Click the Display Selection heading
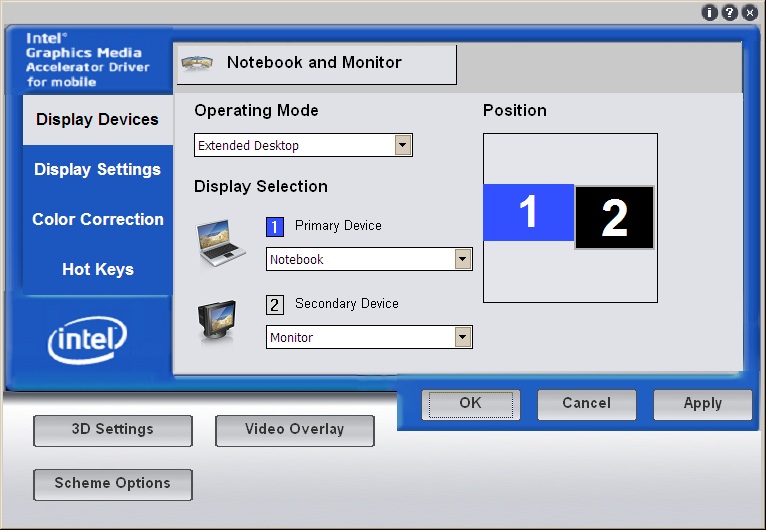 click(260, 187)
